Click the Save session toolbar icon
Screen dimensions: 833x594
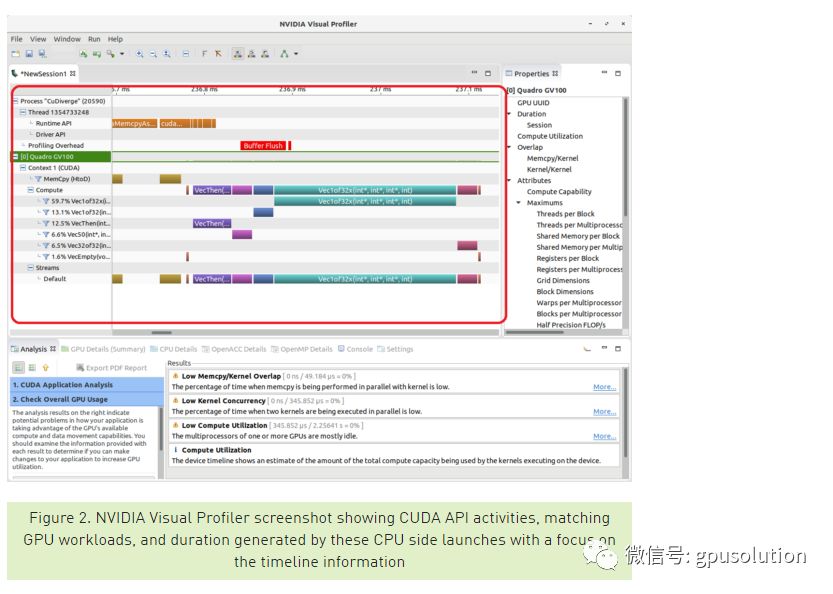coord(29,54)
